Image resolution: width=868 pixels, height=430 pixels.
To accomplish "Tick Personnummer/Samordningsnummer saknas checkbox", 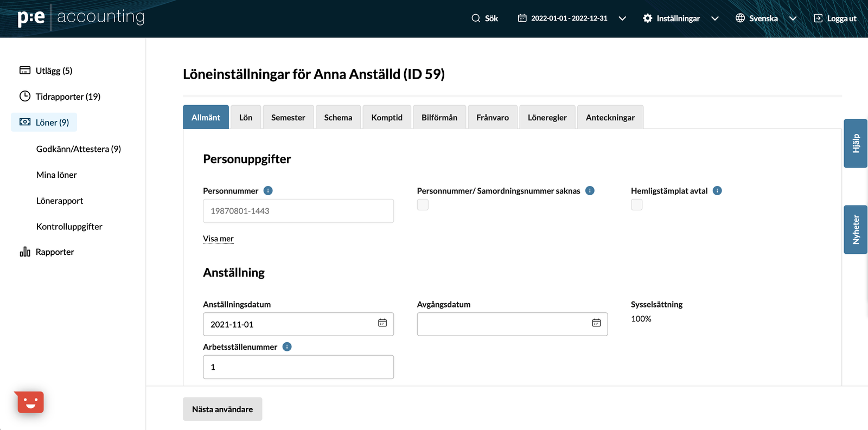I will click(x=423, y=204).
